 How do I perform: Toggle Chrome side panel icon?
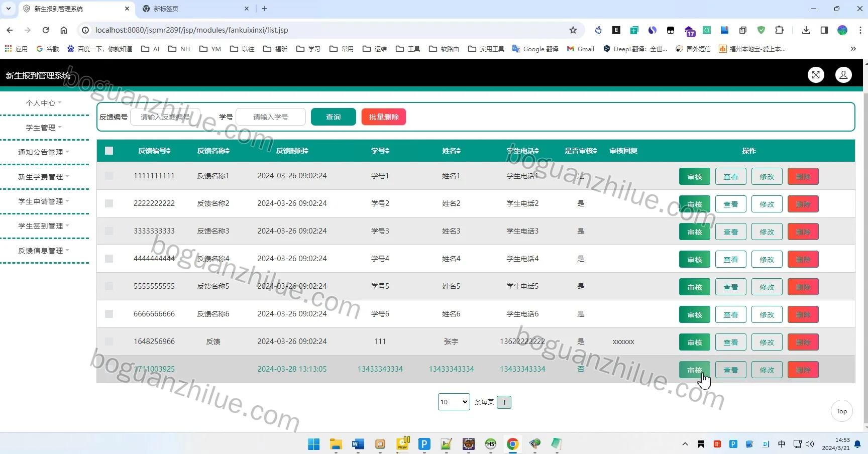tap(824, 30)
